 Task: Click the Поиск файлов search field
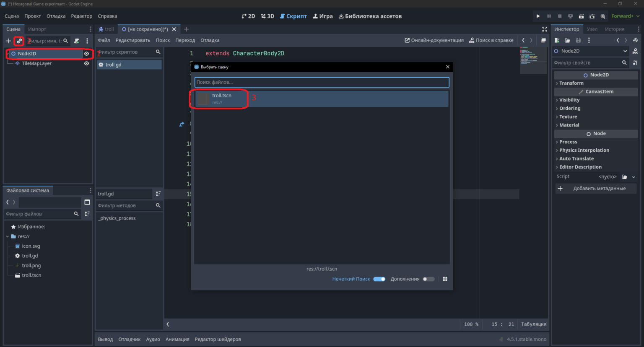click(x=322, y=82)
